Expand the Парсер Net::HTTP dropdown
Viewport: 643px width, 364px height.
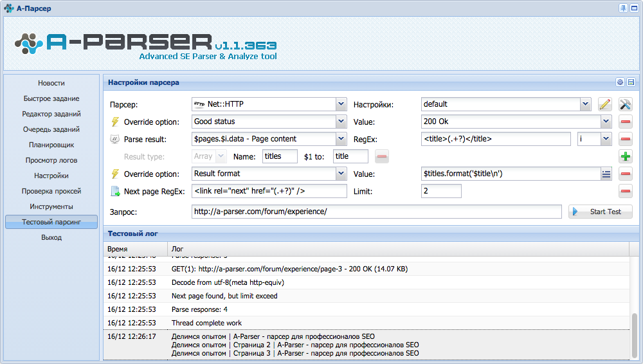point(341,104)
